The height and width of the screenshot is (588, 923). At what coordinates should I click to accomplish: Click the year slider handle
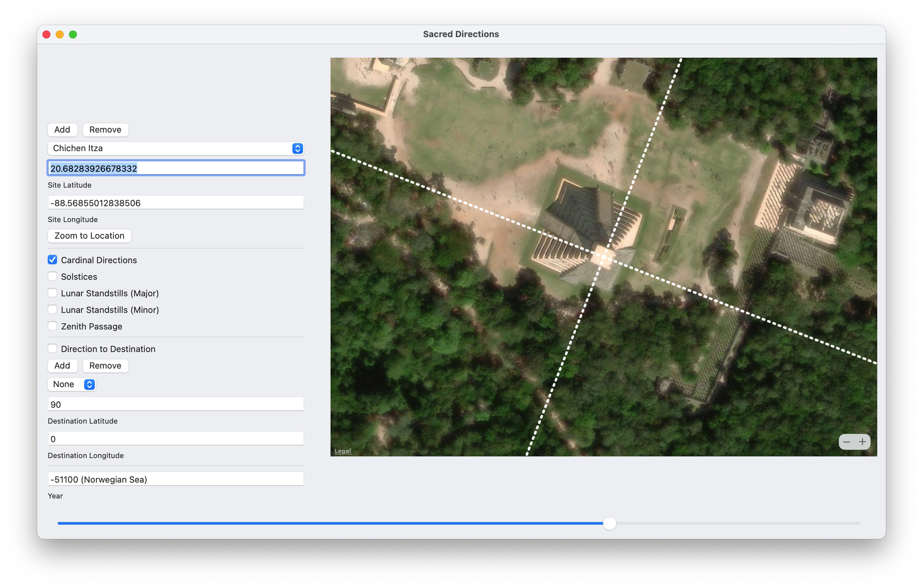[x=609, y=523]
